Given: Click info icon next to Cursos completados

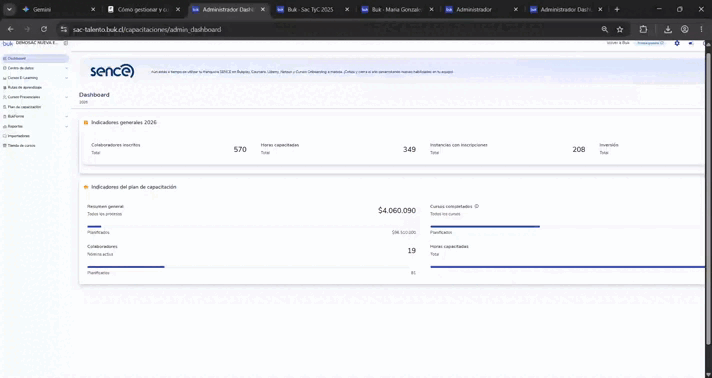Looking at the screenshot, I should coord(476,206).
